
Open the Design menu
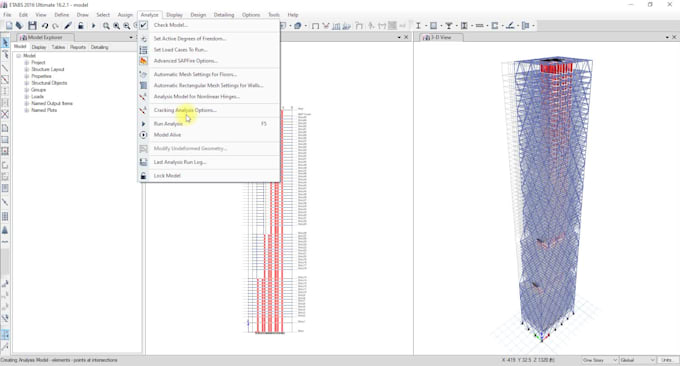tap(198, 15)
